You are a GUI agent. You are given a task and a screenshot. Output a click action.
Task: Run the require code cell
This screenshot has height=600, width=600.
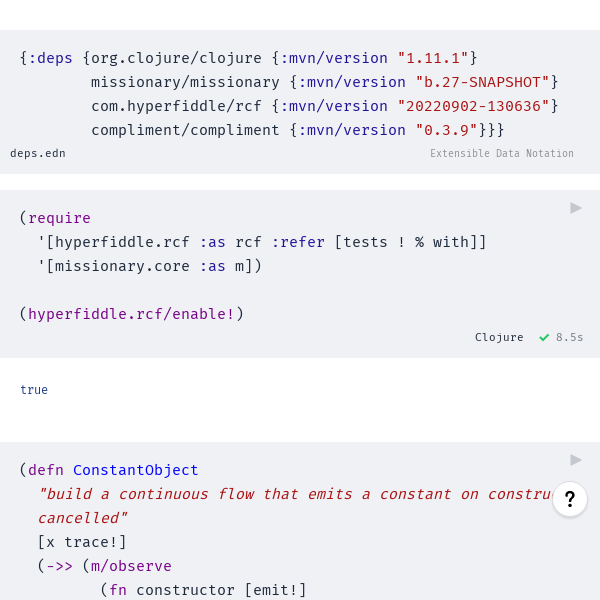[576, 208]
